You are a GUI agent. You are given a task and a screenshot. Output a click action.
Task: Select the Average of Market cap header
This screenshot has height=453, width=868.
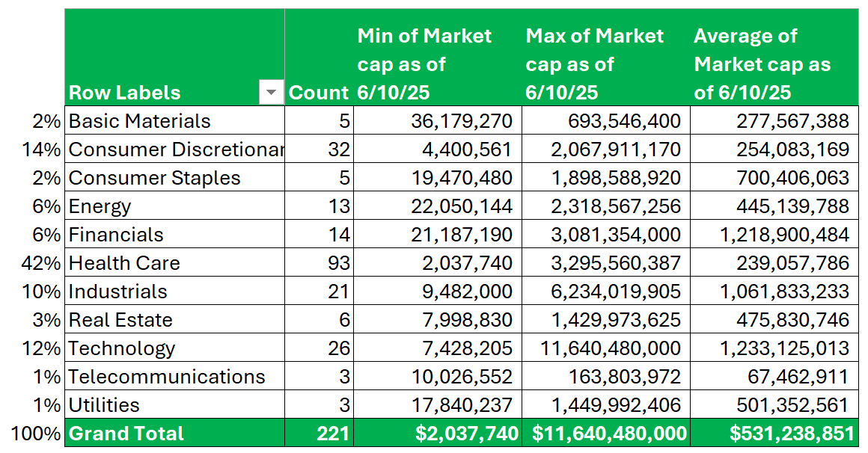pos(774,57)
